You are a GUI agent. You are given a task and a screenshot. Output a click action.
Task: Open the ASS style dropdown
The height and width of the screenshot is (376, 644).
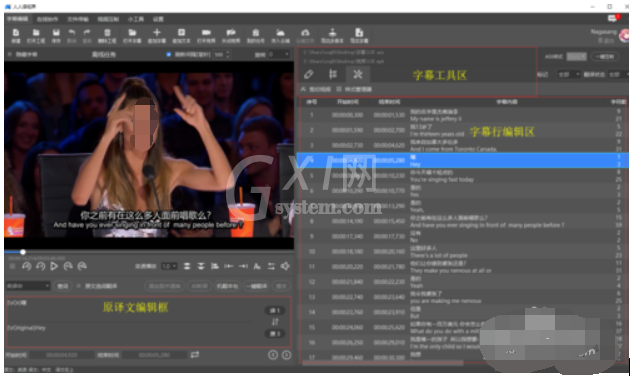tap(576, 56)
